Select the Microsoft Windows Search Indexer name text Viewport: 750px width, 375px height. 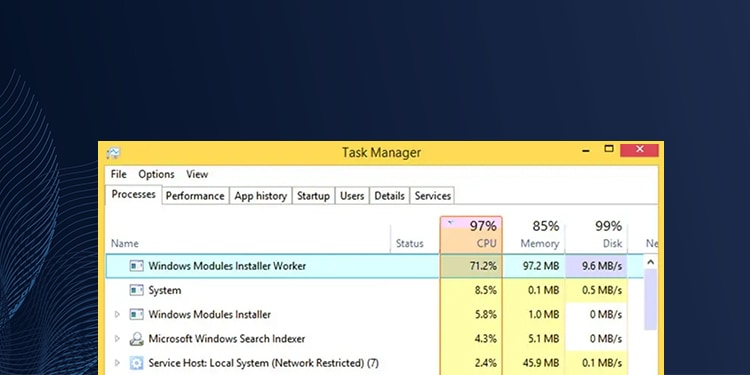(x=227, y=339)
